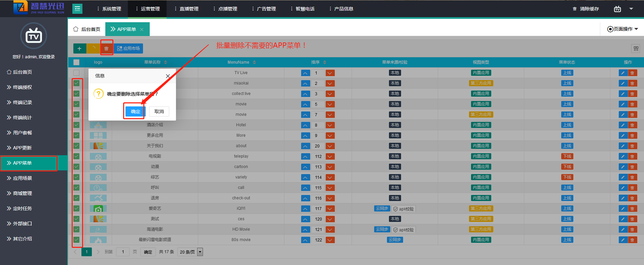Move the Hotel row up with arrow icon
This screenshot has height=265, width=644.
pyautogui.click(x=305, y=125)
